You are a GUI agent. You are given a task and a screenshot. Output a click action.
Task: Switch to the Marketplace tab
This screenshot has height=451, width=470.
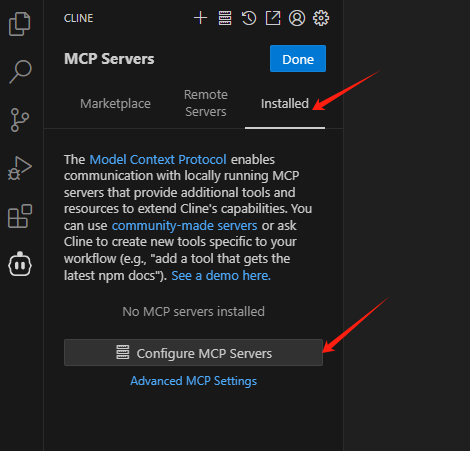(x=115, y=104)
